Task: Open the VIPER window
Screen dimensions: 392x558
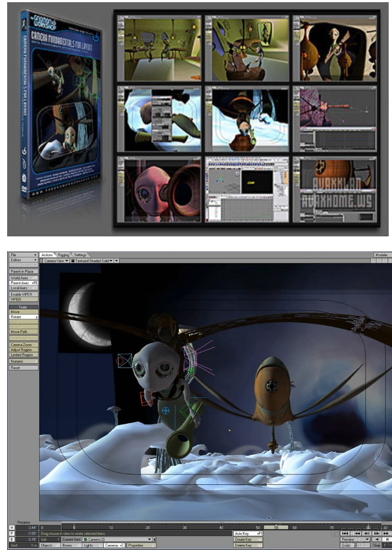Action: tap(24, 299)
